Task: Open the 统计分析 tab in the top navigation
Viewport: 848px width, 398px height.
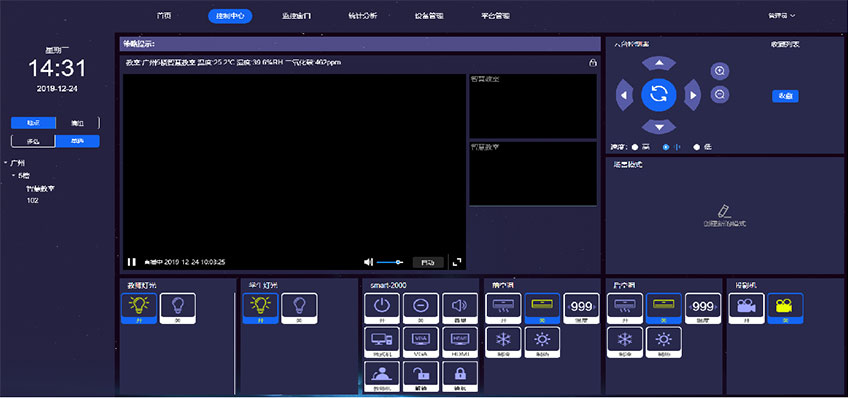Action: pyautogui.click(x=362, y=16)
